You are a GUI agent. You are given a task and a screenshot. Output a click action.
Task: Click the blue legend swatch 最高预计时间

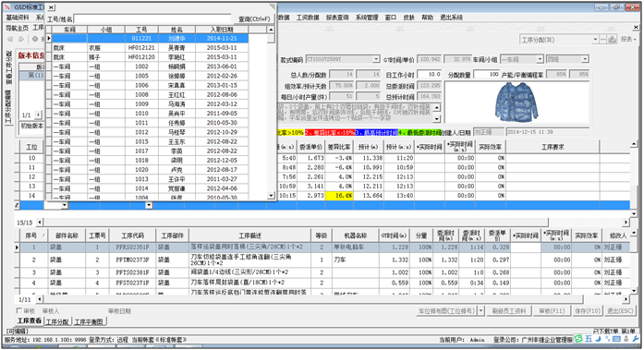(x=376, y=133)
